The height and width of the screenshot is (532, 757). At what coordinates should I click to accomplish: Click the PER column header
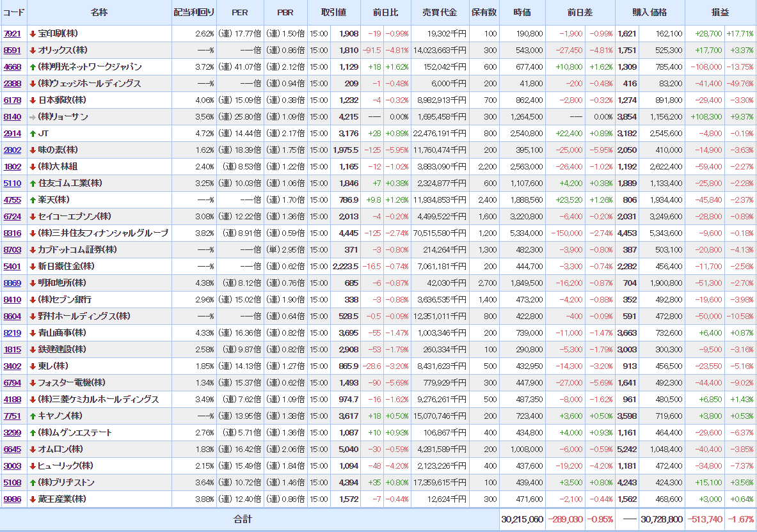click(239, 13)
